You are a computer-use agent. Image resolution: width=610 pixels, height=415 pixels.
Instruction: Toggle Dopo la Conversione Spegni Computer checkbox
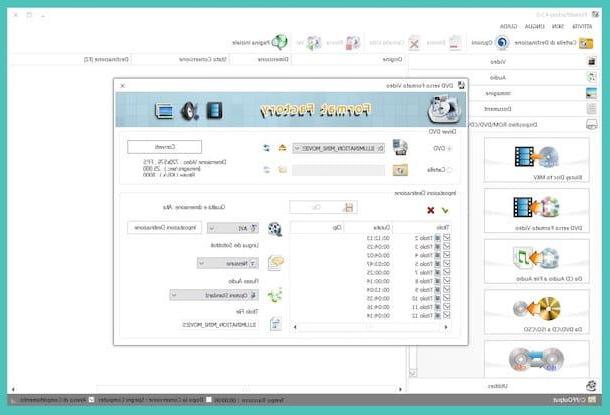point(209,399)
